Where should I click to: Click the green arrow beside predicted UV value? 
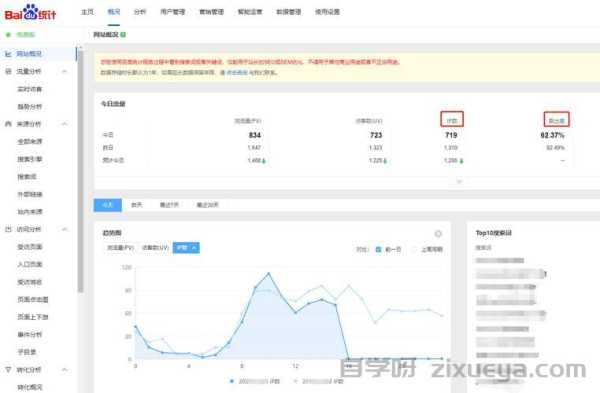385,161
